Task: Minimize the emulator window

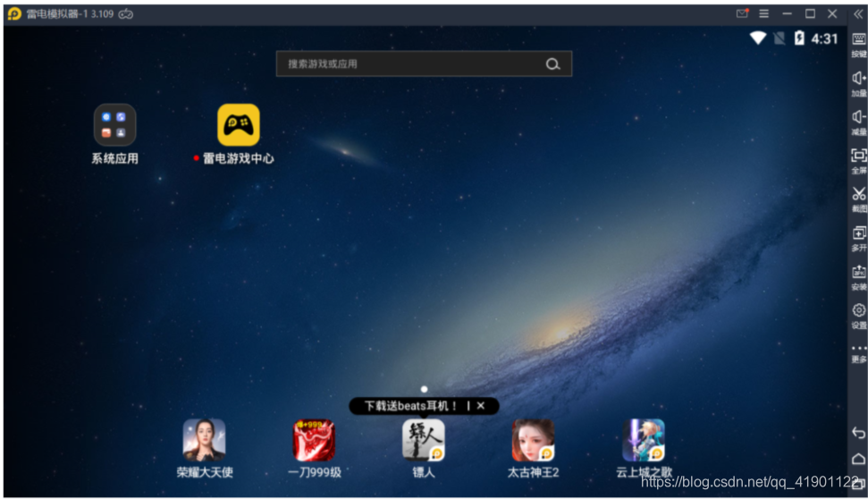Action: pyautogui.click(x=787, y=13)
